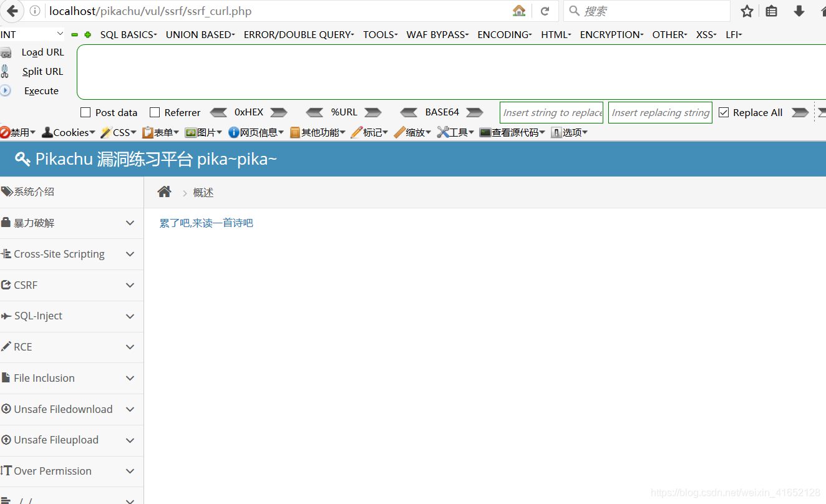Click the HackBar URL text area
Image resolution: width=826 pixels, height=504 pixels.
tap(451, 72)
